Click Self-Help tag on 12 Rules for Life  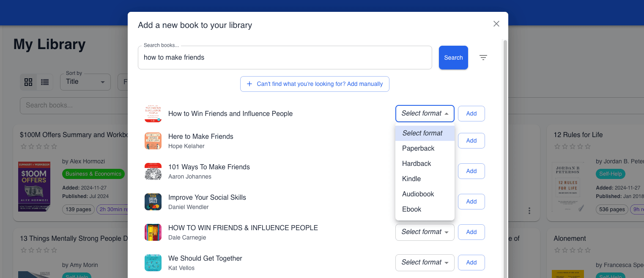click(x=610, y=173)
